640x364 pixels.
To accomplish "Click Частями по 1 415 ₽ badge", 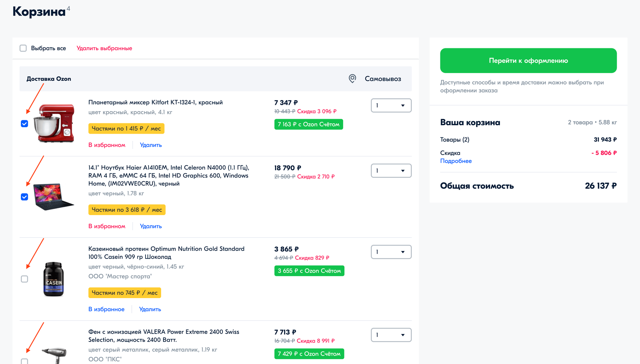I will (x=126, y=129).
